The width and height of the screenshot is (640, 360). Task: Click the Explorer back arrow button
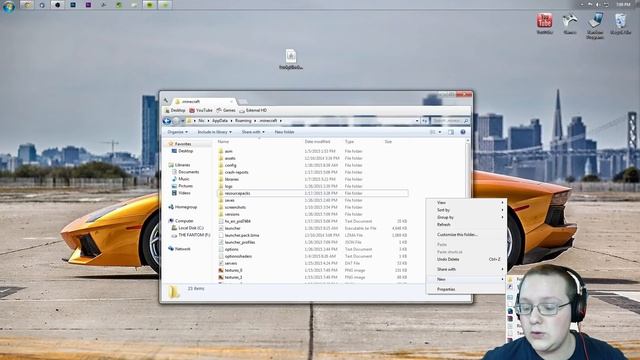coord(167,121)
